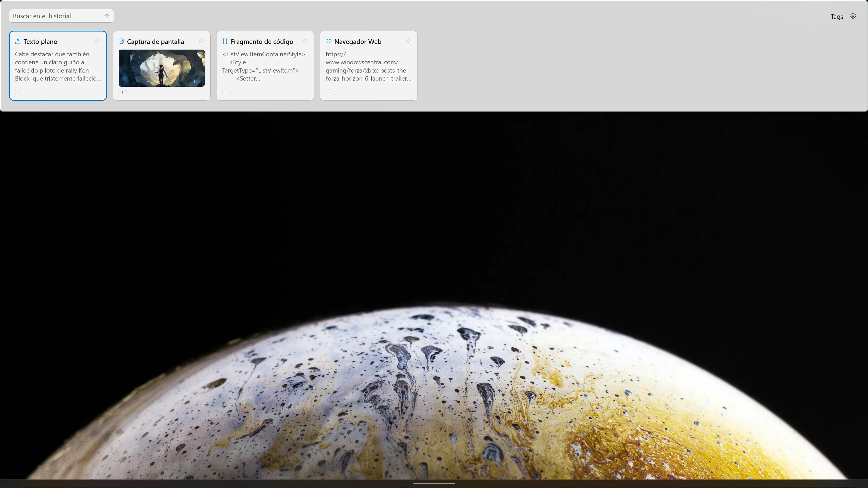The height and width of the screenshot is (488, 868).
Task: Pin the Texto plano clipboard card
Action: click(97, 41)
